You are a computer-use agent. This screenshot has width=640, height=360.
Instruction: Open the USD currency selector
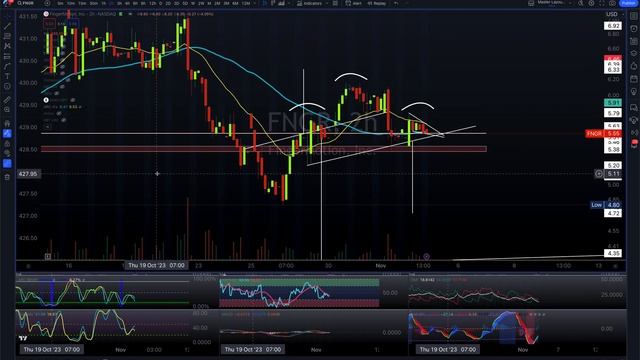tap(613, 14)
